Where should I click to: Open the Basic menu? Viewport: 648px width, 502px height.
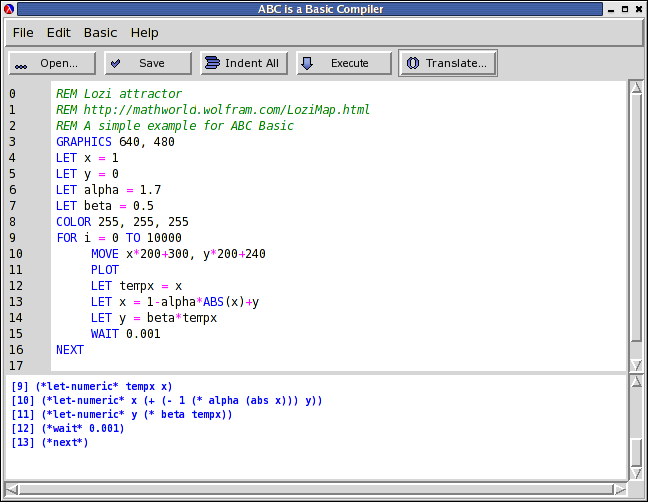[100, 33]
